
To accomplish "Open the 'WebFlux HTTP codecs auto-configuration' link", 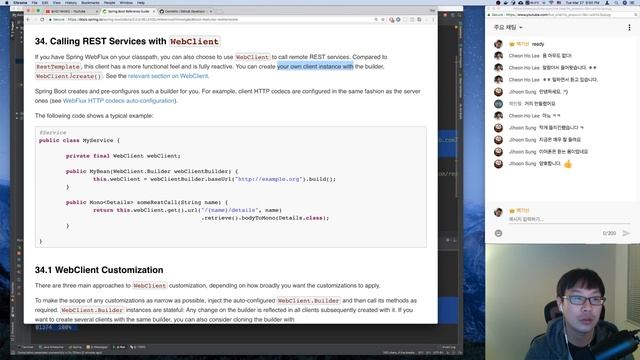I will 119,100.
